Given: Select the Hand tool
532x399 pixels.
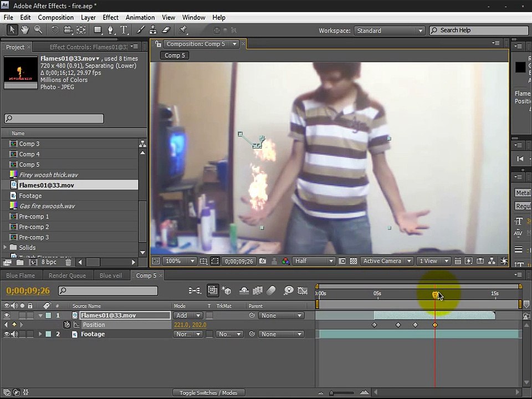Looking at the screenshot, I should coord(25,30).
